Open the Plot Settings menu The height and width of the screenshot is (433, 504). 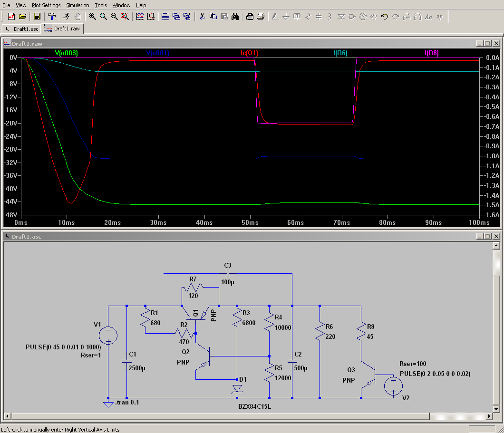point(46,5)
